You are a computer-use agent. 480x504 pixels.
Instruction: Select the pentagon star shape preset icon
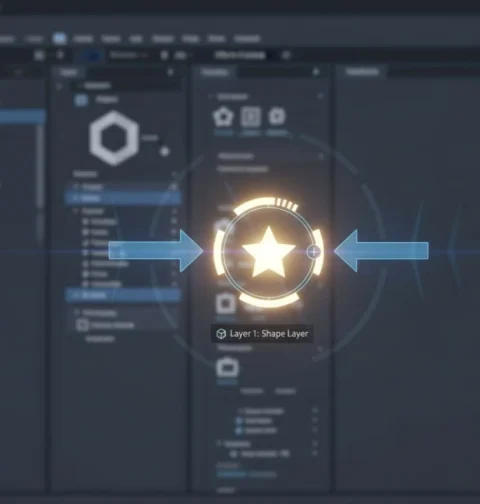coord(223,116)
